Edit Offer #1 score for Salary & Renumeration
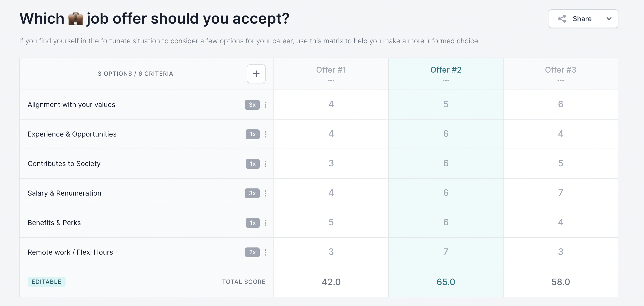This screenshot has width=644, height=306. pos(331,193)
